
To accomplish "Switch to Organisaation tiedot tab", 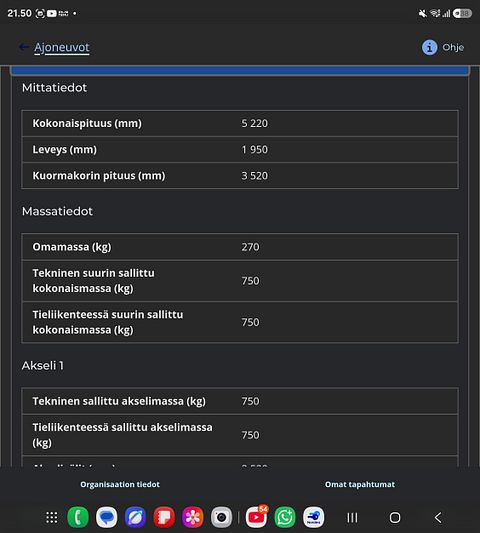I will point(120,484).
